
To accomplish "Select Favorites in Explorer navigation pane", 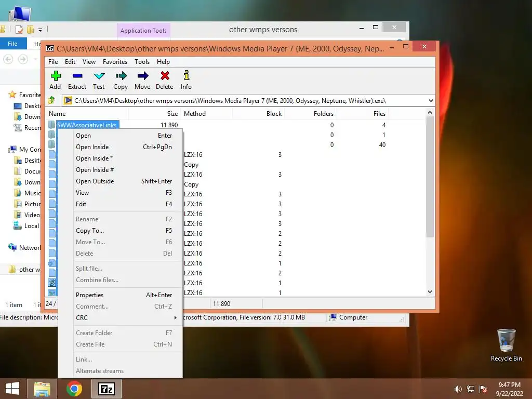I will click(x=24, y=95).
